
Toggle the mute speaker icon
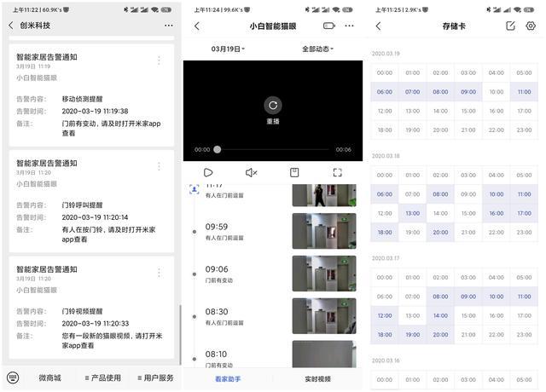coord(252,172)
